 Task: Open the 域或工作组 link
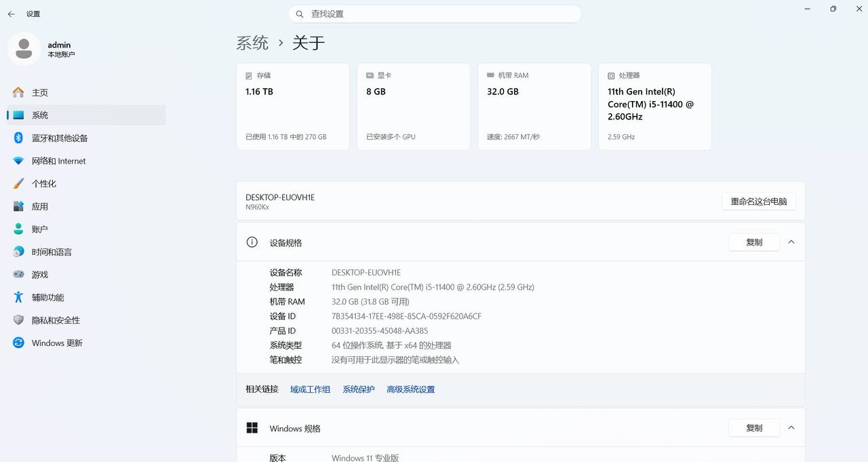click(310, 389)
